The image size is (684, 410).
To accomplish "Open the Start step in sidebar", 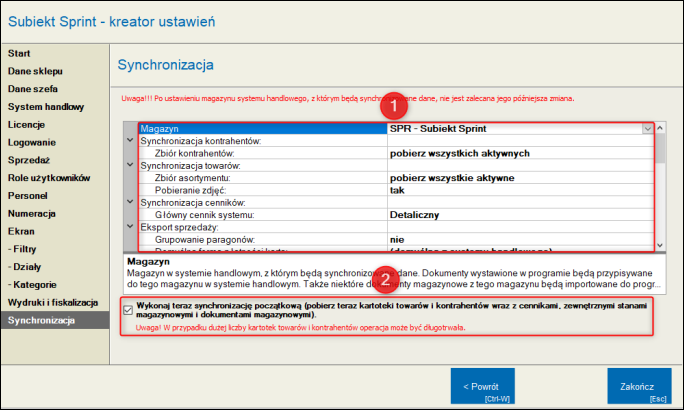I will (x=19, y=54).
